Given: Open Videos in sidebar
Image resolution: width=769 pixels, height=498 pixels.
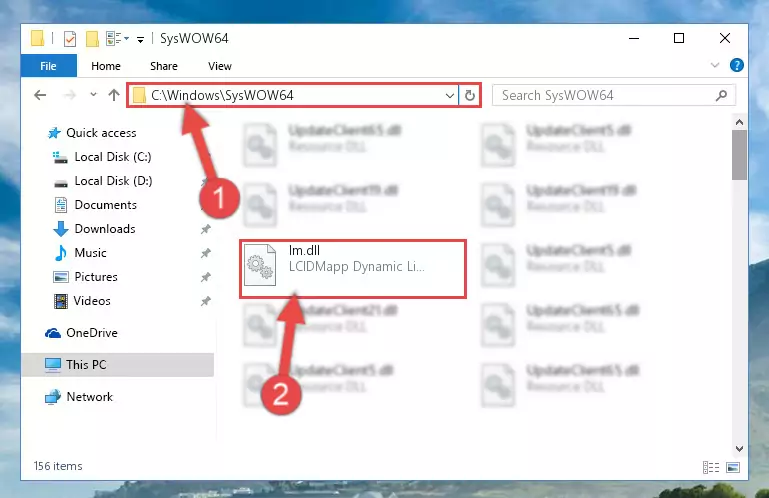Looking at the screenshot, I should coord(92,301).
